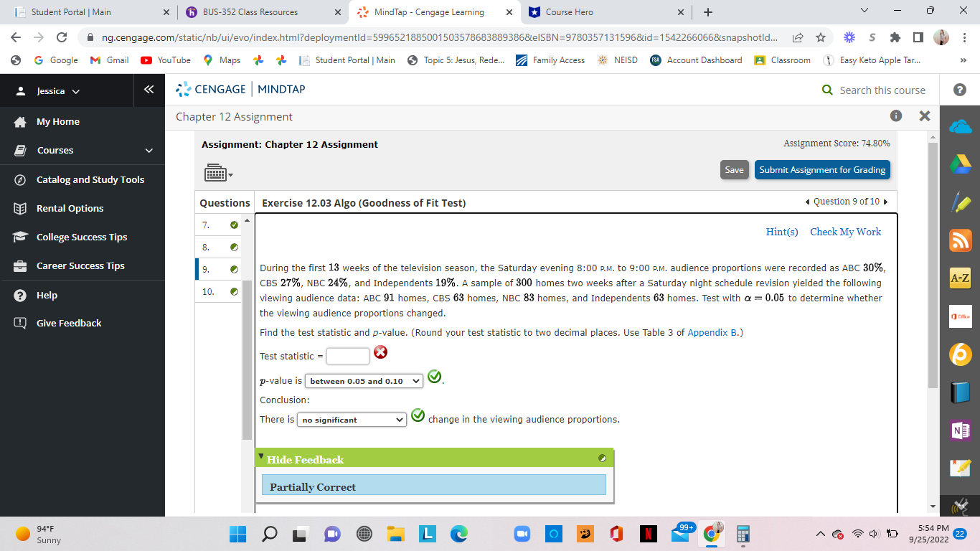Open the notepad with pencil app
The image size is (980, 551).
click(x=960, y=468)
